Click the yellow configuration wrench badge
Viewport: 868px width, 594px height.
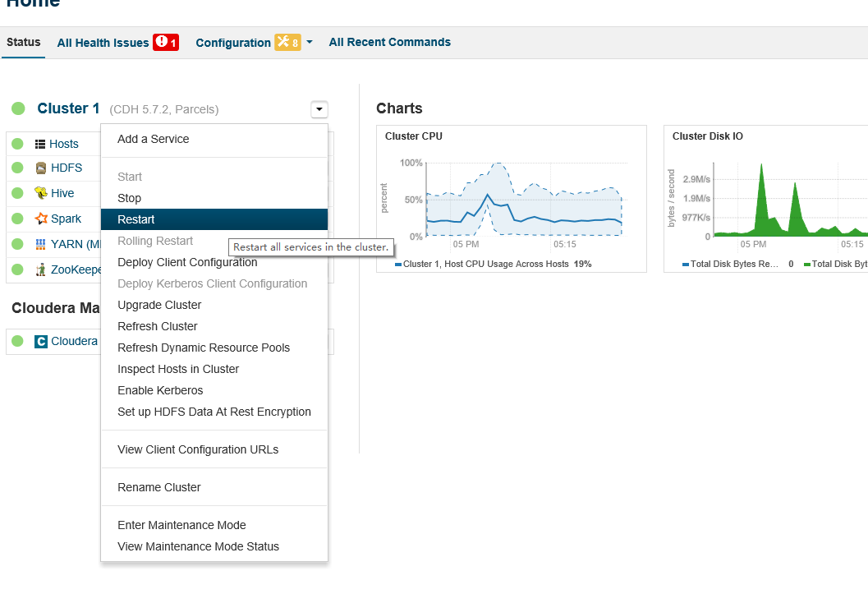(288, 42)
